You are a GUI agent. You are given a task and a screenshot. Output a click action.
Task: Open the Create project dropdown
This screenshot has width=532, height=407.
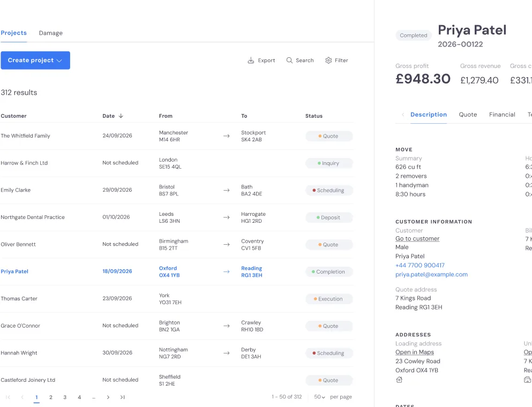click(35, 61)
